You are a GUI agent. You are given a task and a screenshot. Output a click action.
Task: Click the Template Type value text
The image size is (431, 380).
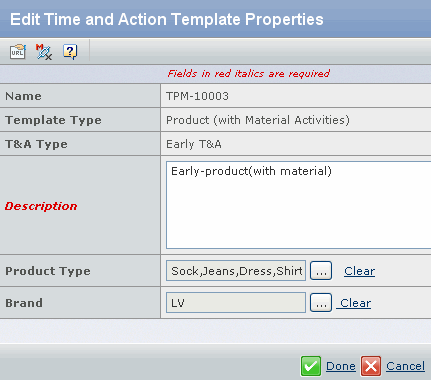click(258, 120)
